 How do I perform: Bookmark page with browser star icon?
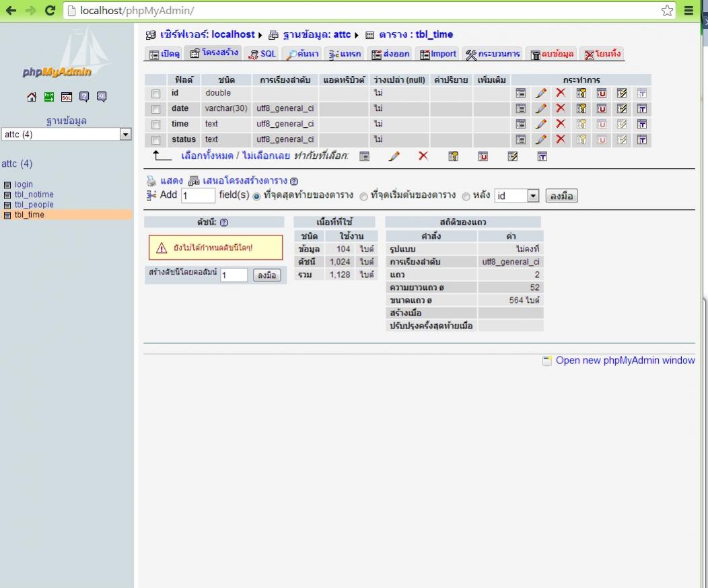pyautogui.click(x=667, y=10)
